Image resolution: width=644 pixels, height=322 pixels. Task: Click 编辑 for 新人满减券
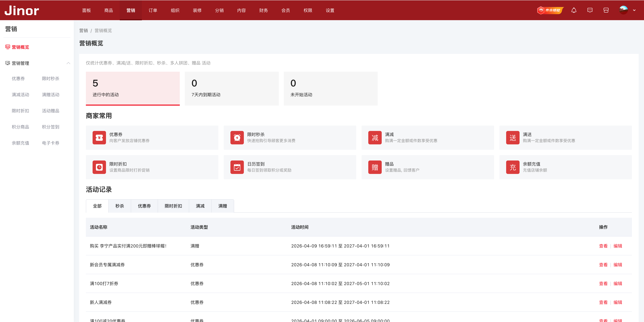coord(618,302)
